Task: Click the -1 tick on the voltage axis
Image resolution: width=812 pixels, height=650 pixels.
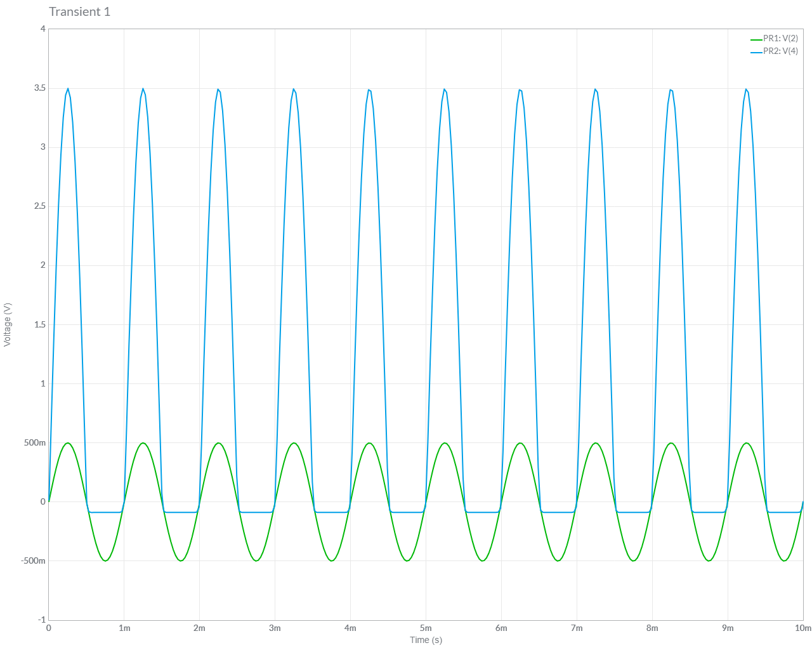Action: click(42, 620)
